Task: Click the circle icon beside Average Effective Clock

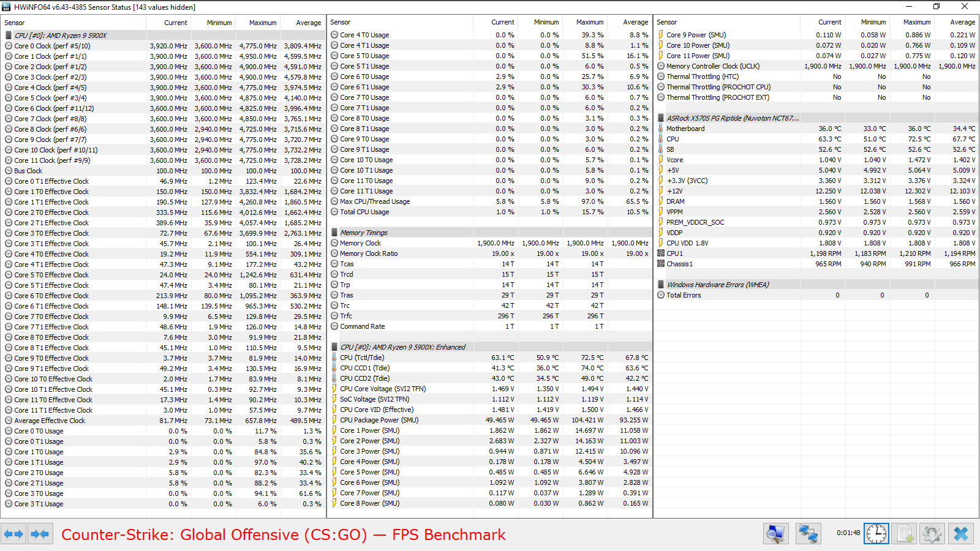Action: pos(9,421)
